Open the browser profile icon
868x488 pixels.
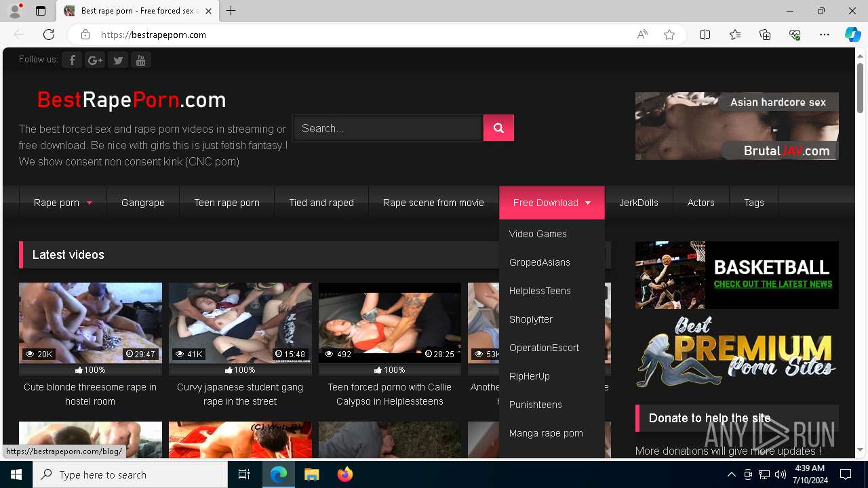15,11
